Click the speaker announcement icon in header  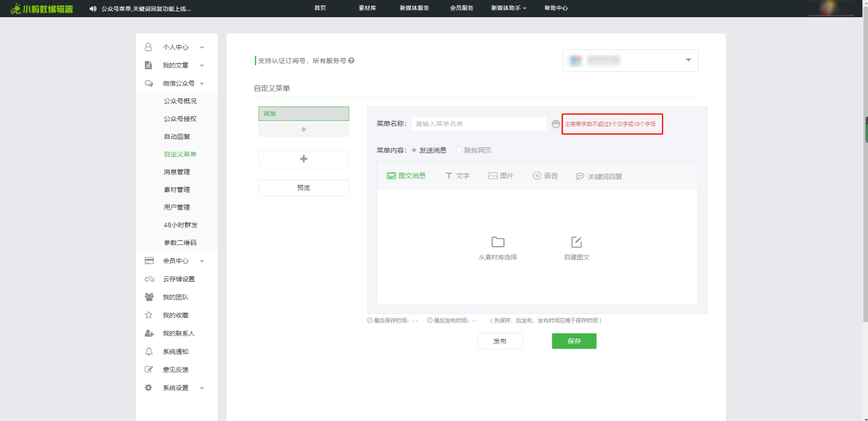(93, 9)
